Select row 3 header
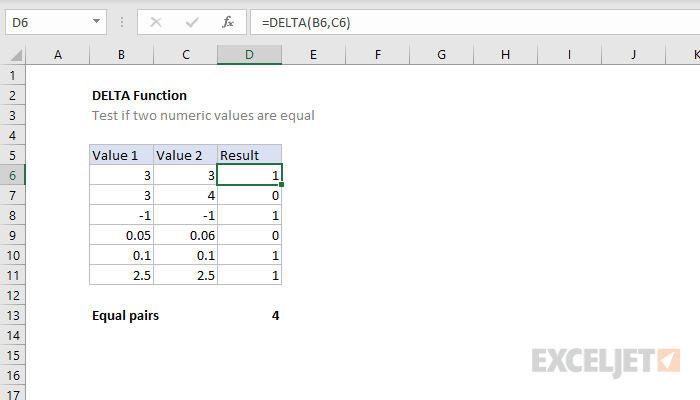This screenshot has width=700, height=400. pyautogui.click(x=12, y=115)
